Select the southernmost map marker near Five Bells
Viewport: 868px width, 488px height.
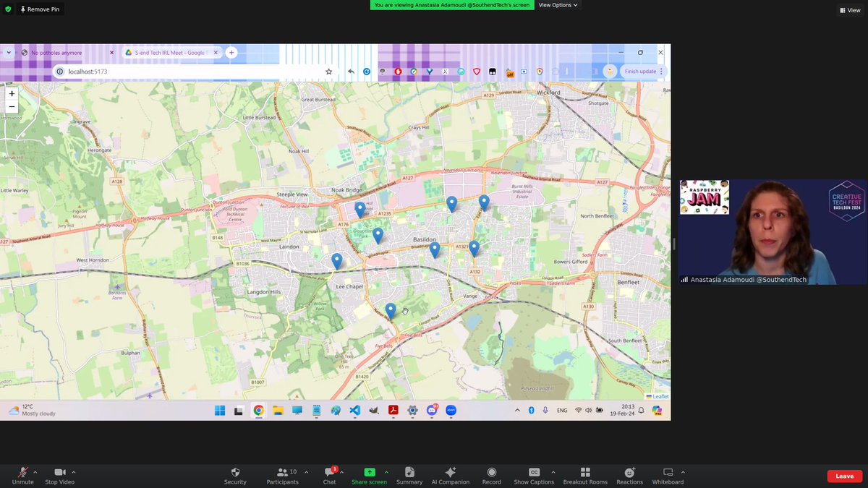click(x=391, y=311)
